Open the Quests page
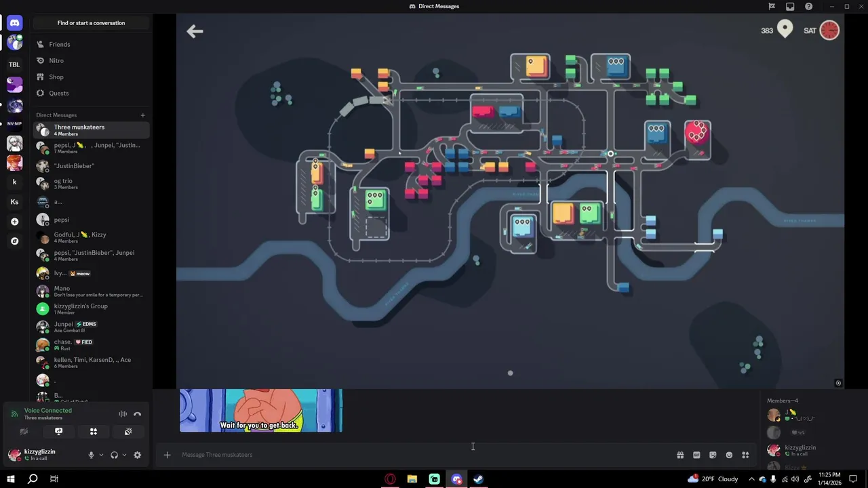The image size is (868, 488). click(x=92, y=93)
